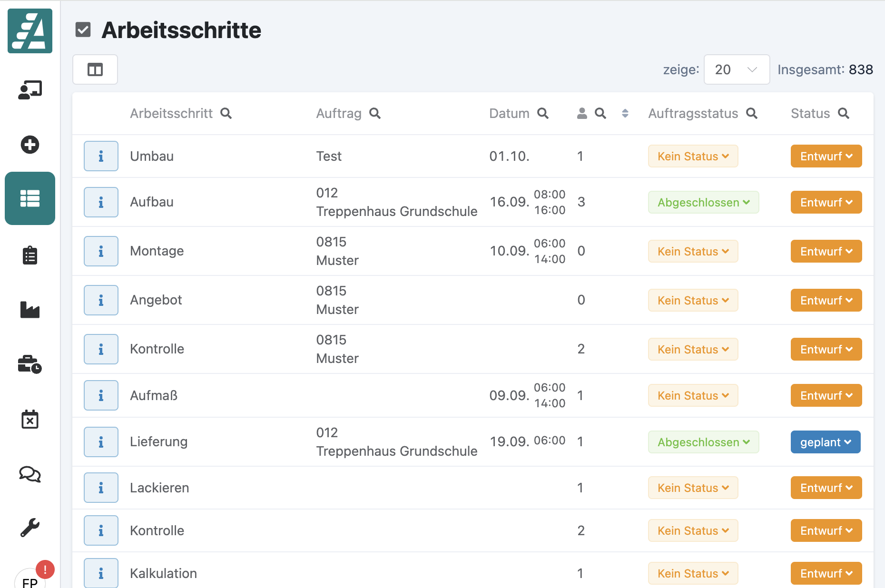
Task: Select the toolbox with clock icon
Action: point(29,365)
